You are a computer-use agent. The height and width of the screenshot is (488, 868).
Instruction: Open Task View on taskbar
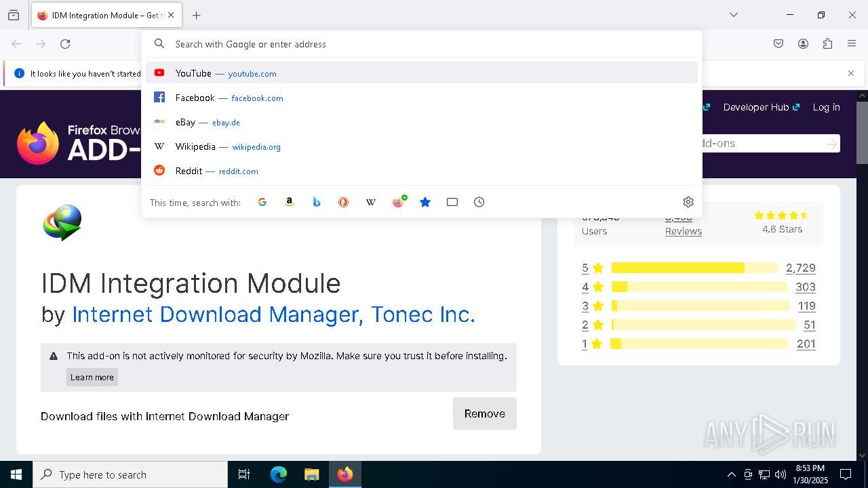(244, 474)
